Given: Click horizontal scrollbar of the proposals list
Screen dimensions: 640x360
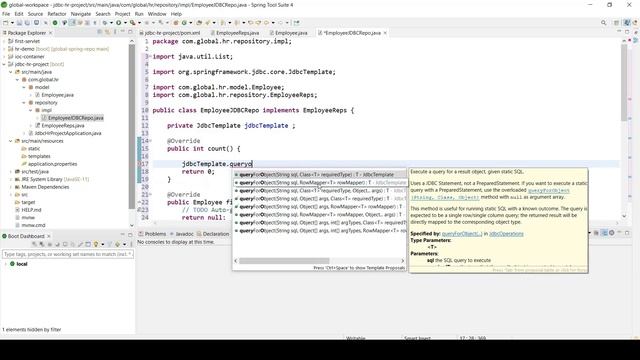Looking at the screenshot, I should pyautogui.click(x=284, y=261).
